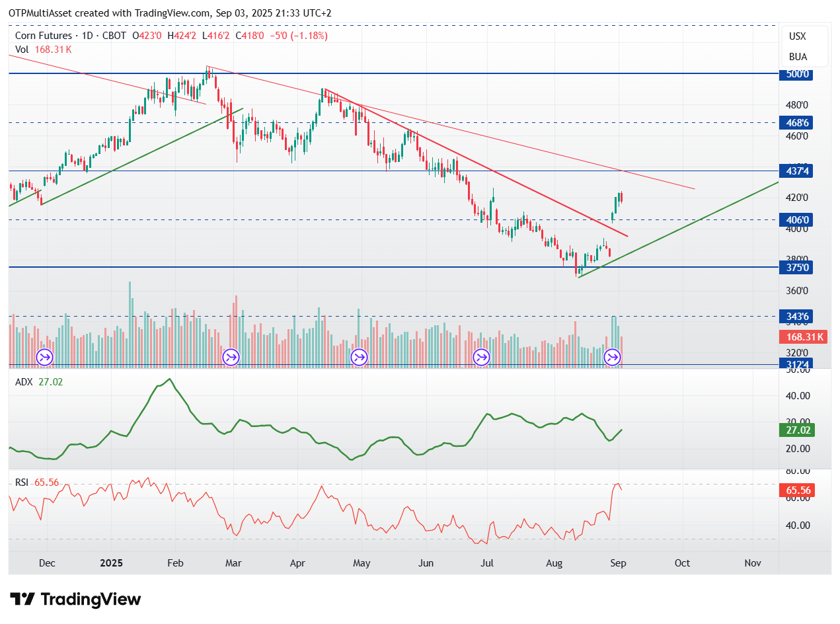Click the ADX 27.02 indicator legend

click(39, 381)
